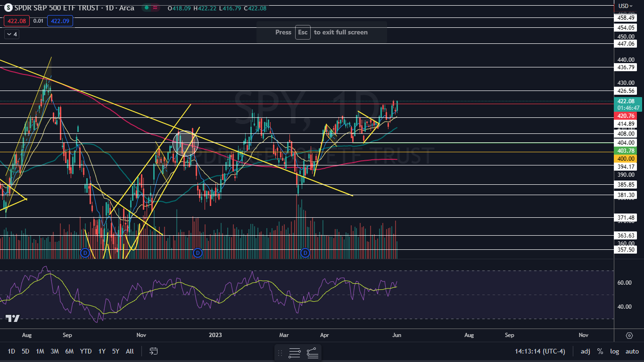Click the 385.85 price level label
The height and width of the screenshot is (362, 644).
coord(626,184)
